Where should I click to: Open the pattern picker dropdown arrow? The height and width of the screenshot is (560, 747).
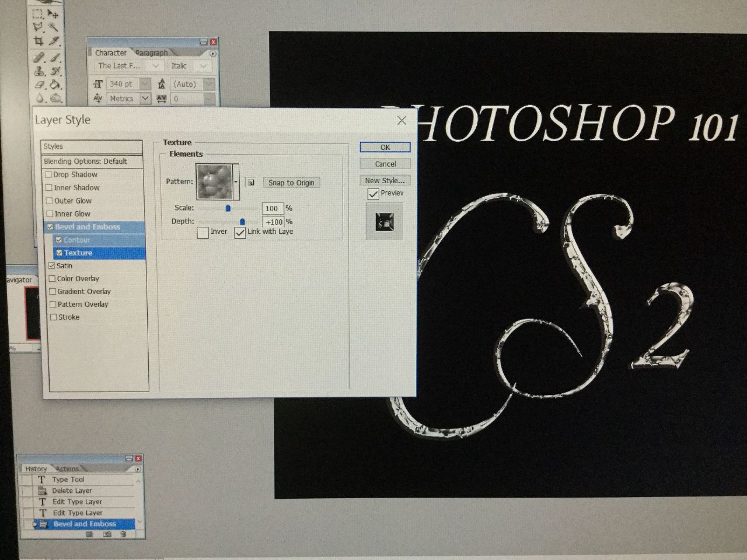click(x=236, y=182)
